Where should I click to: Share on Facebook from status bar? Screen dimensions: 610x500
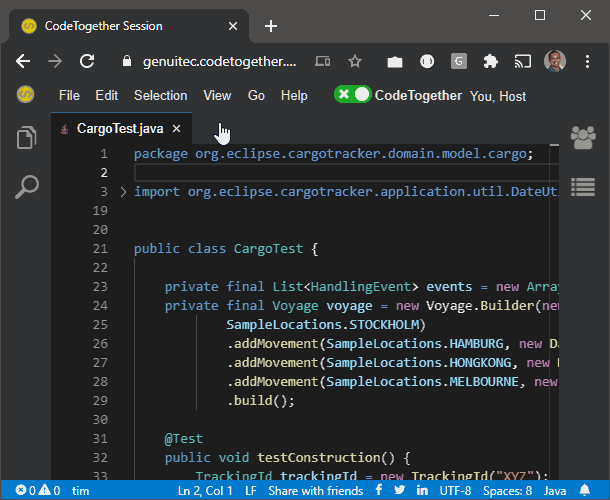[x=379, y=490]
